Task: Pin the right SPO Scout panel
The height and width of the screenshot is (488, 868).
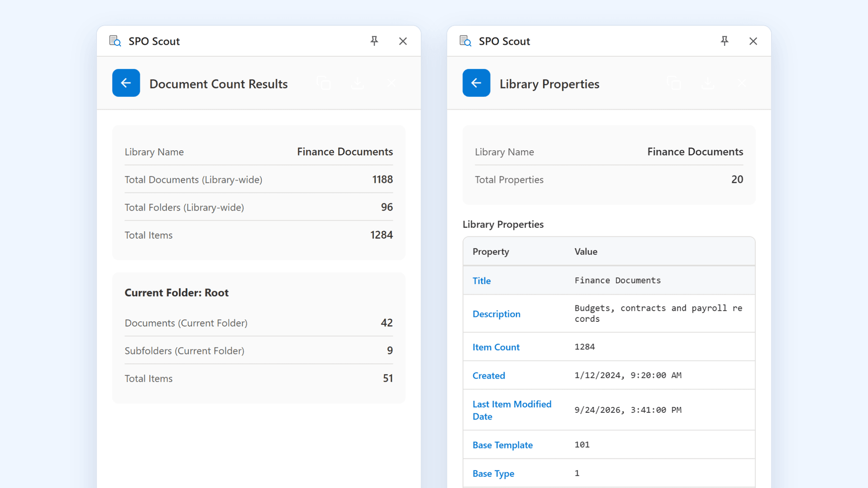Action: click(724, 41)
